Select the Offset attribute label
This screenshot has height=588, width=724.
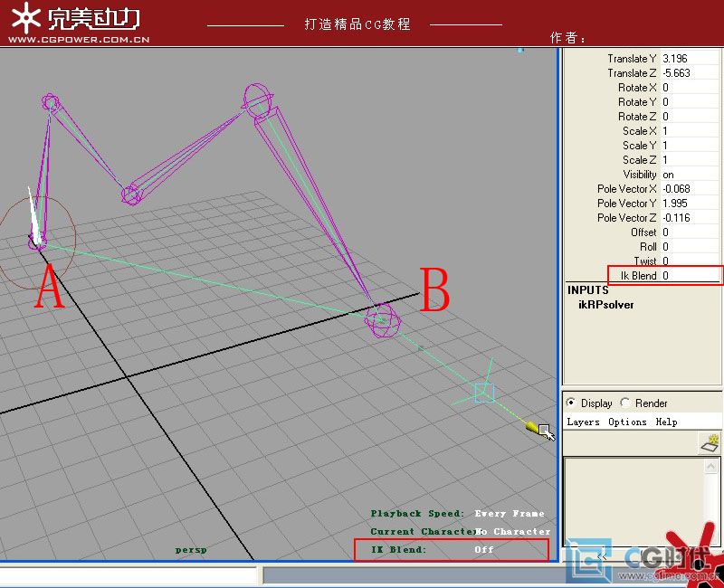[x=643, y=232]
